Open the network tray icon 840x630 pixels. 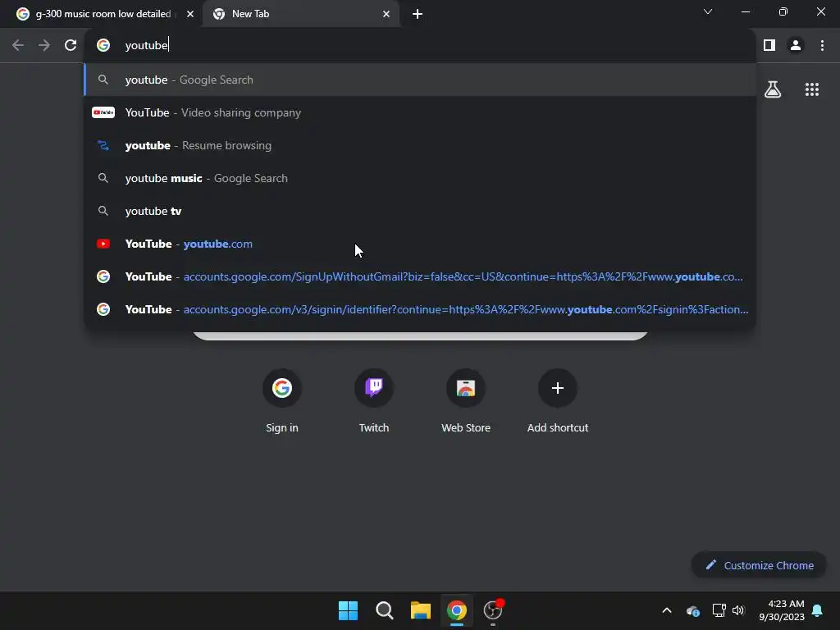(x=719, y=610)
